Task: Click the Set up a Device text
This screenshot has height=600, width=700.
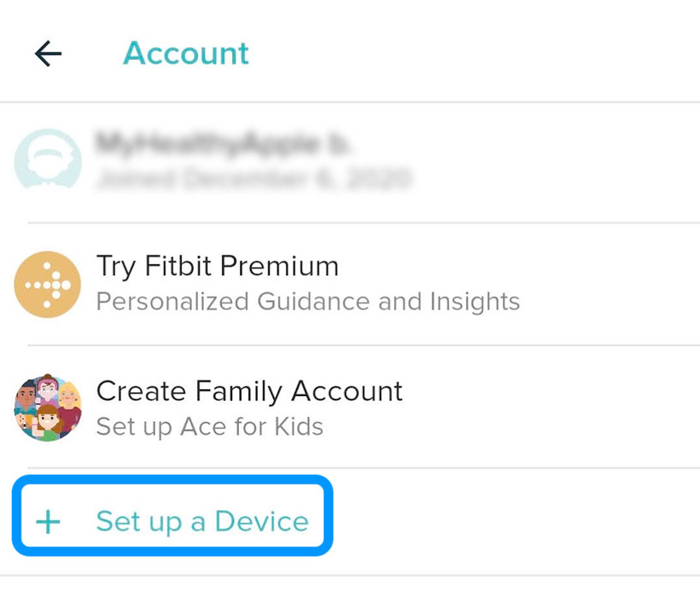Action: pos(202,521)
